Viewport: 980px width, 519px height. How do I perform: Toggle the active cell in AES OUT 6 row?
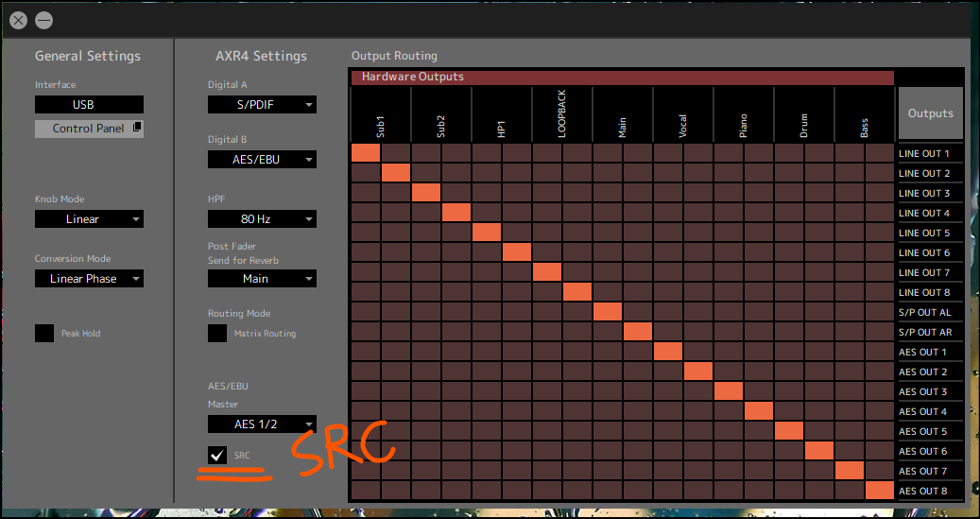(818, 451)
